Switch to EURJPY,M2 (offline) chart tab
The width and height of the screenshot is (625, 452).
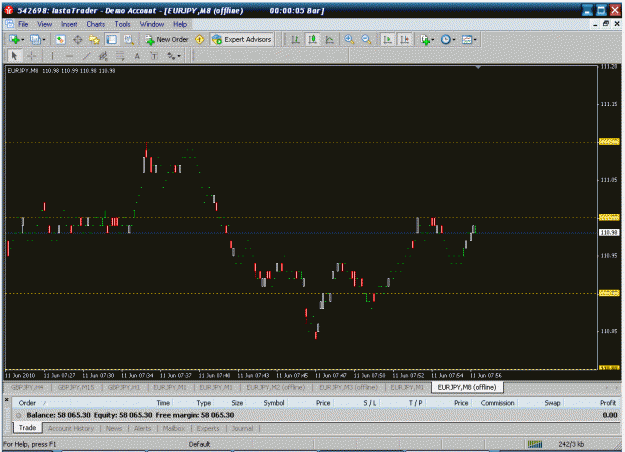pyautogui.click(x=275, y=387)
